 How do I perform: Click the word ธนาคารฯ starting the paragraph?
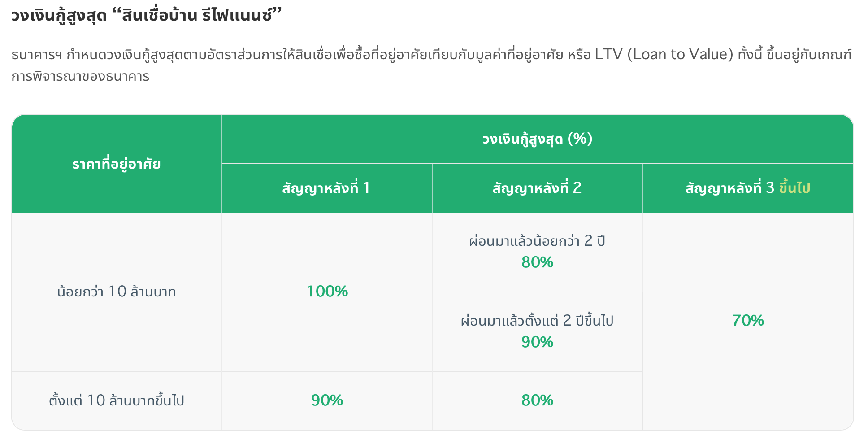pos(37,55)
